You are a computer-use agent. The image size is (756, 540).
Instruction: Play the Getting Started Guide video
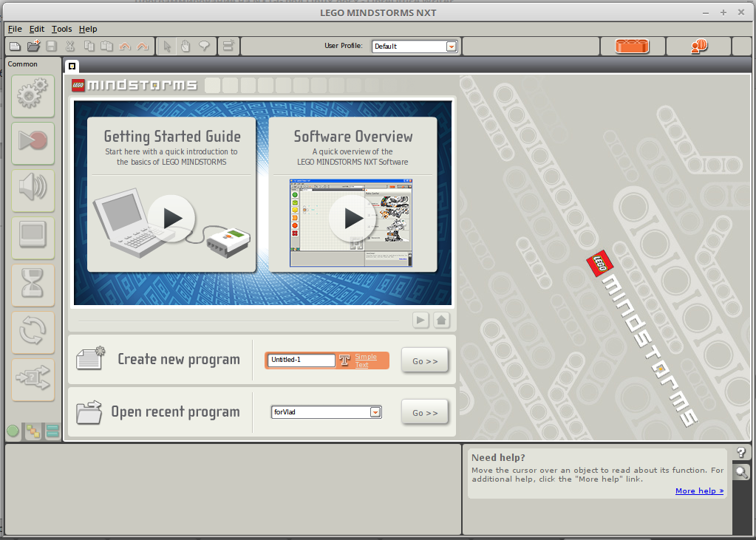click(171, 217)
